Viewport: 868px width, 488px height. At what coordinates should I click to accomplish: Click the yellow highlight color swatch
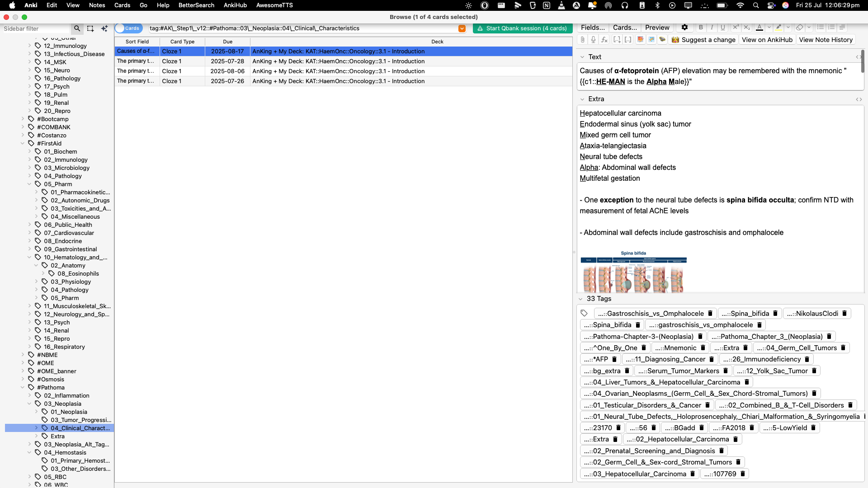778,28
